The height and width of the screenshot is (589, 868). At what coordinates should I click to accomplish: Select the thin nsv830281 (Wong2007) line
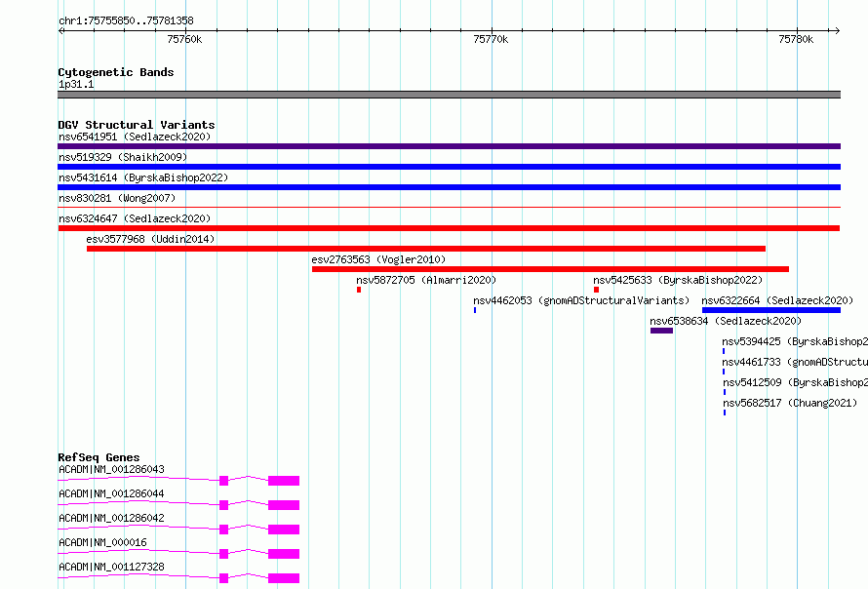(x=449, y=208)
